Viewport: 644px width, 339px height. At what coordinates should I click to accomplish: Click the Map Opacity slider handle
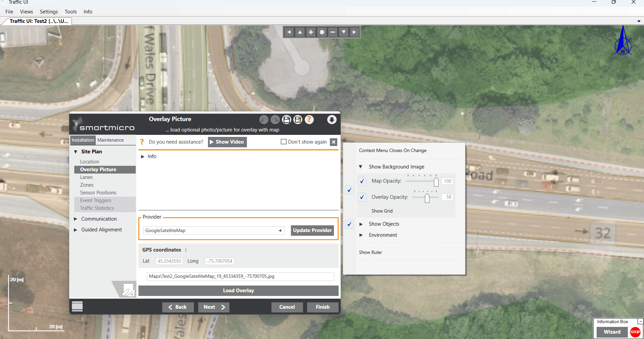[436, 182]
